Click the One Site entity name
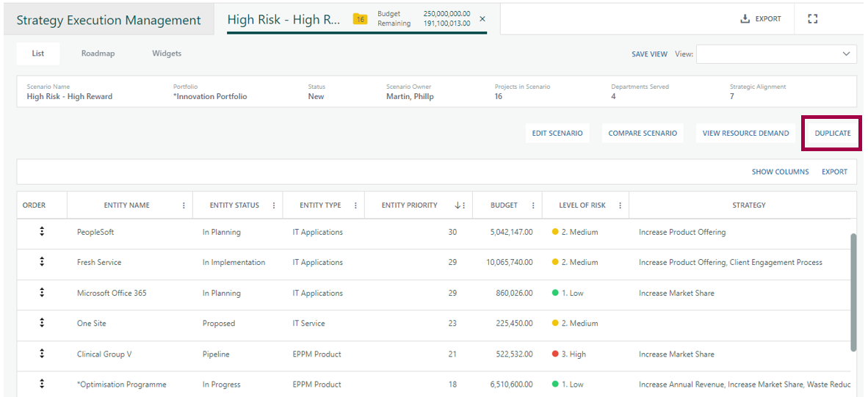 tap(91, 324)
